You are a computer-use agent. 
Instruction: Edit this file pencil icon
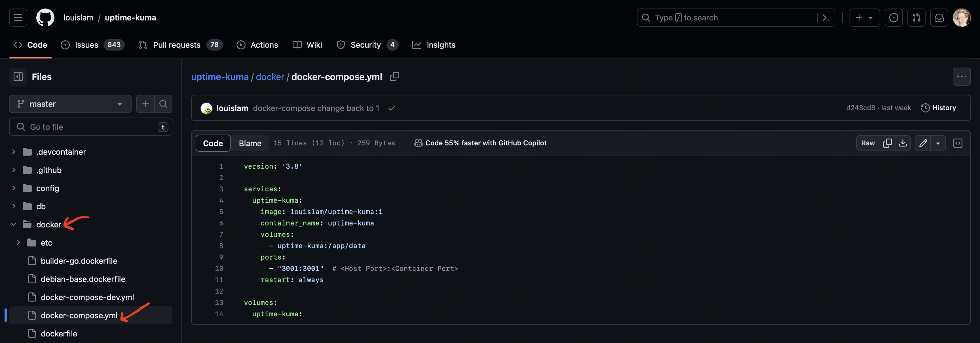pyautogui.click(x=923, y=143)
